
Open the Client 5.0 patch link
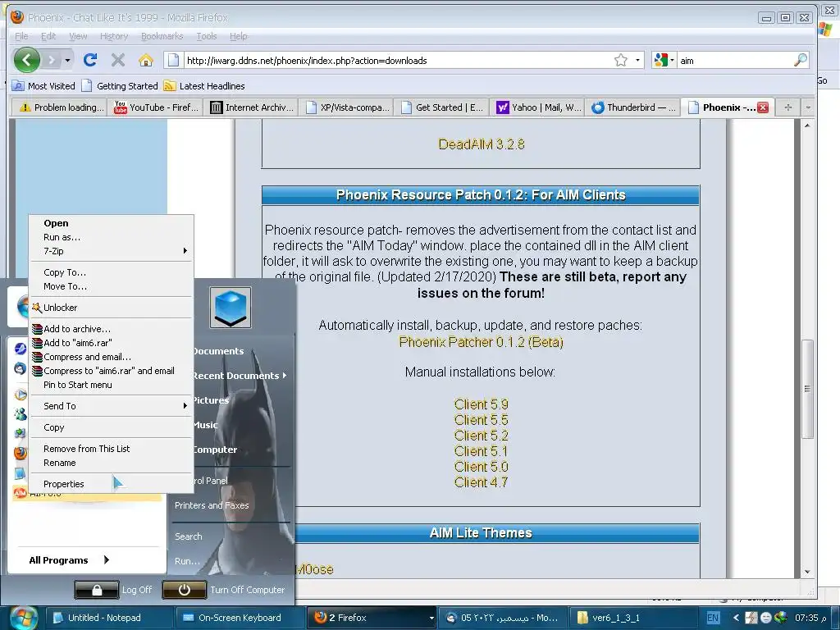click(x=481, y=466)
